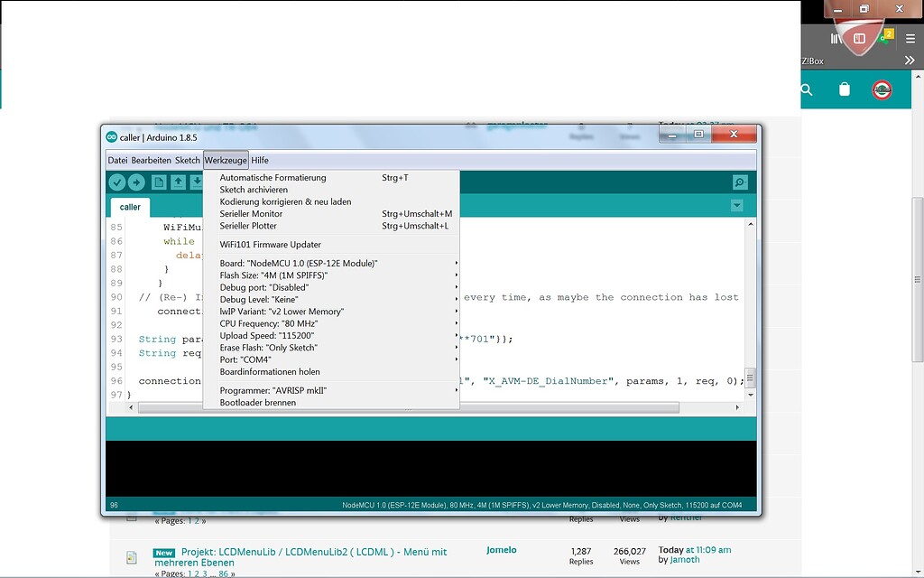Click the browser page vertical scrollbar thumb

tap(917, 280)
